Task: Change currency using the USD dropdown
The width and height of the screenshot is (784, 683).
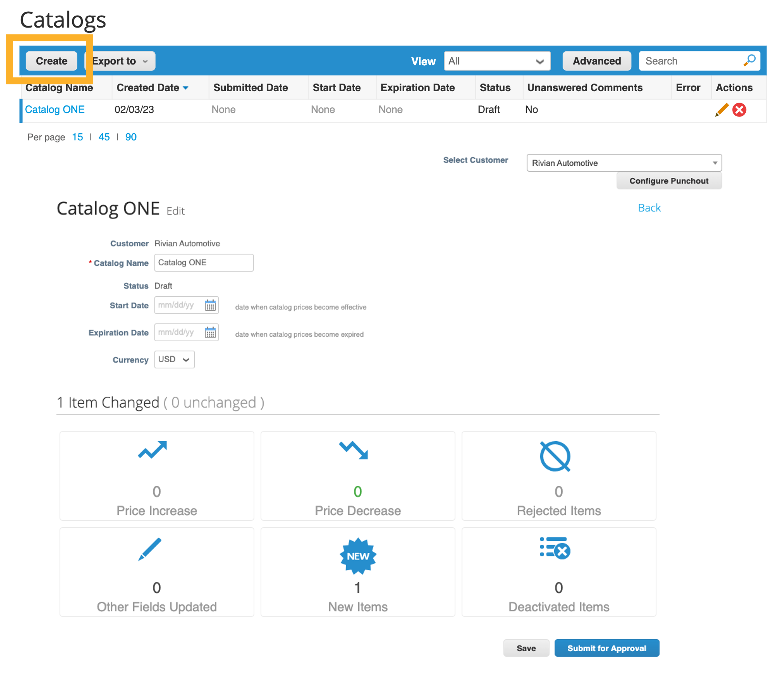Action: [174, 359]
